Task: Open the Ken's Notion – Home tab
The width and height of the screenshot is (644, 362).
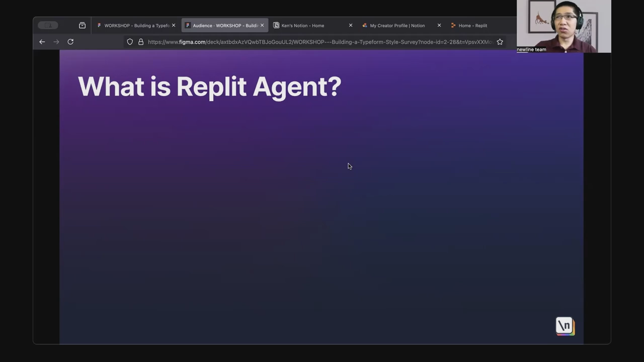Action: [313, 26]
